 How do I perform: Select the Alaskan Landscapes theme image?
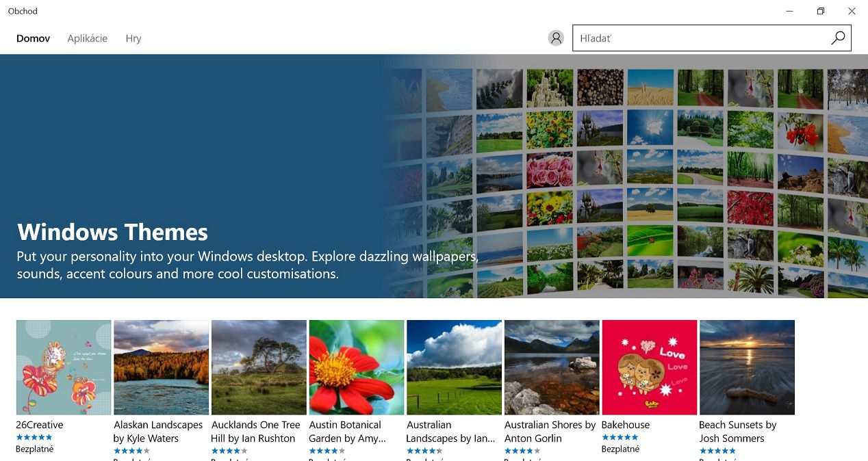point(161,367)
